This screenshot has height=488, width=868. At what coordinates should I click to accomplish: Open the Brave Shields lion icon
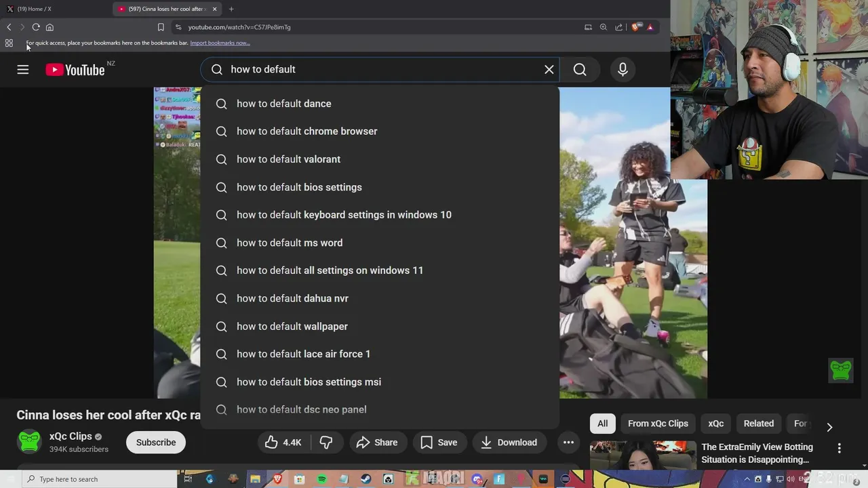click(635, 27)
